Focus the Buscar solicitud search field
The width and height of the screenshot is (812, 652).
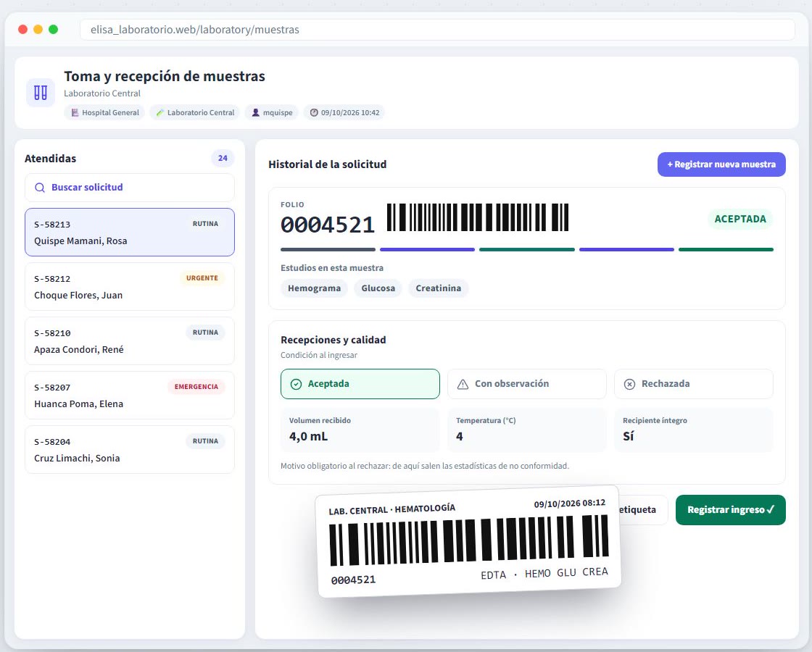pyautogui.click(x=130, y=188)
